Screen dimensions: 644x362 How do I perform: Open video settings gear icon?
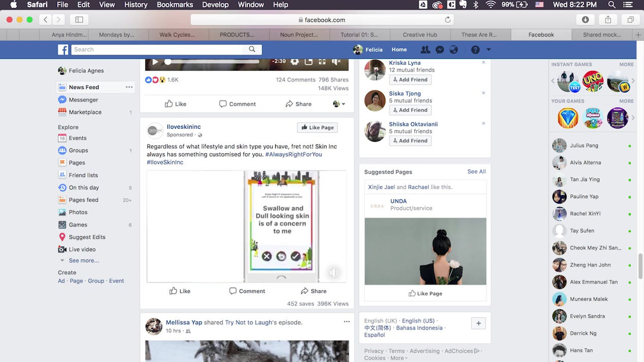(295, 61)
